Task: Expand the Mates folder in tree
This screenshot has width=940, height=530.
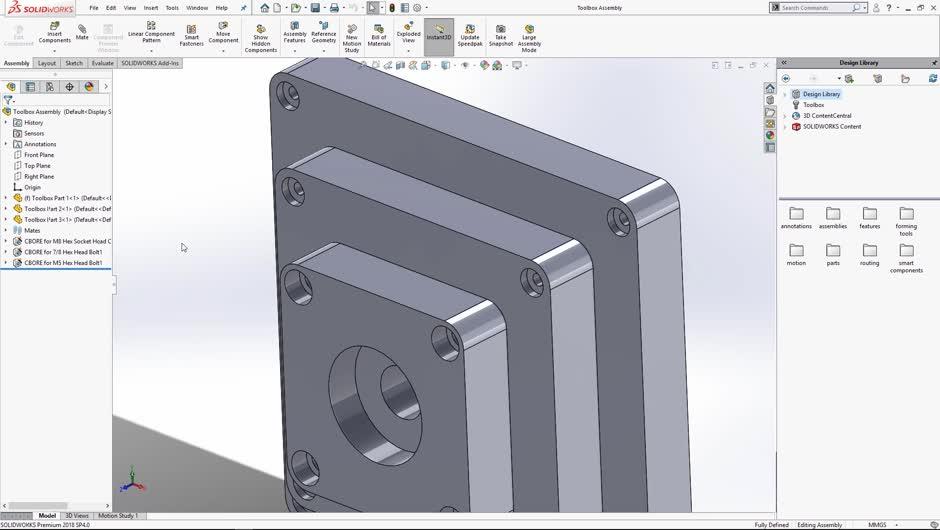Action: [x=6, y=230]
